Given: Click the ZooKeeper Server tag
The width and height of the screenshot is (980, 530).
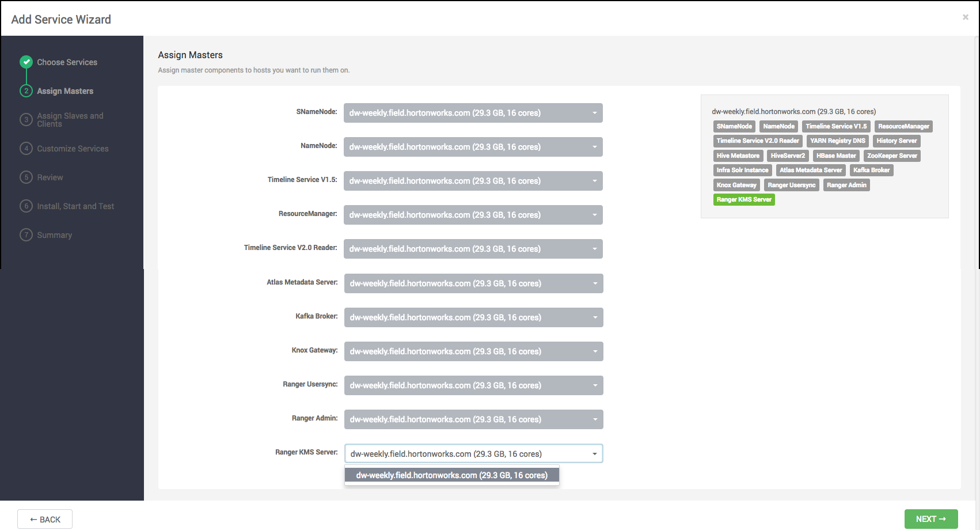Looking at the screenshot, I should [x=892, y=156].
